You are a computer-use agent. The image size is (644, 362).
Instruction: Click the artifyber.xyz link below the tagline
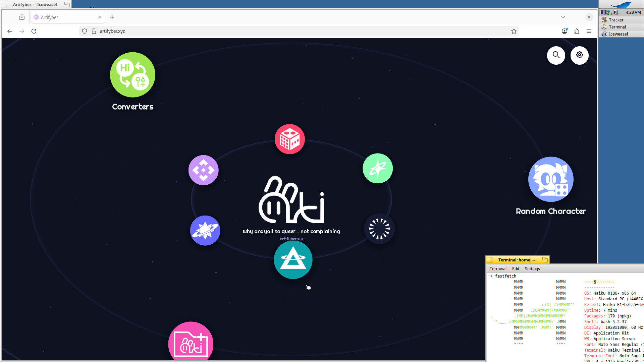point(291,239)
